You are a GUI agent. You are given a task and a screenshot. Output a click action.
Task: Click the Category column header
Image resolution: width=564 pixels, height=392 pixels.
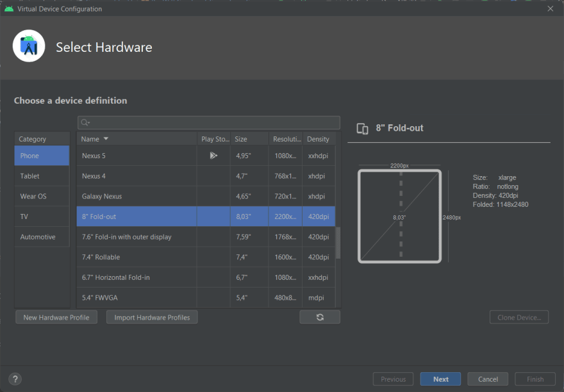(x=42, y=139)
